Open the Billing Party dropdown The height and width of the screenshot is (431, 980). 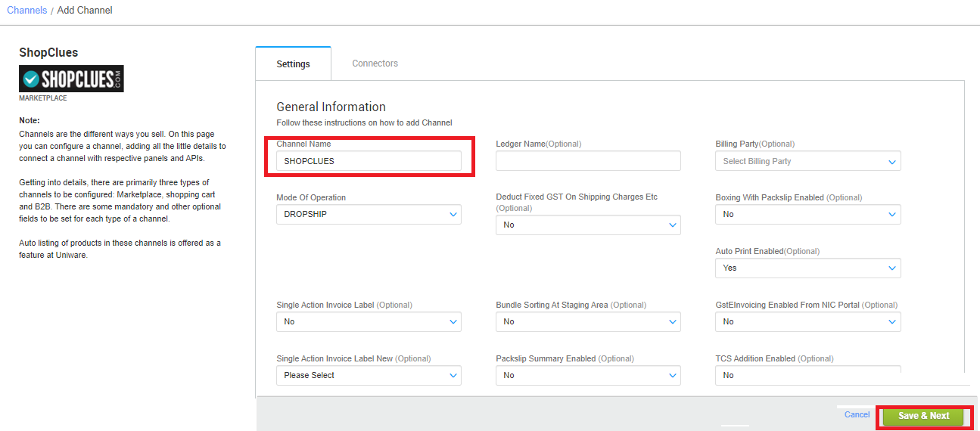807,161
